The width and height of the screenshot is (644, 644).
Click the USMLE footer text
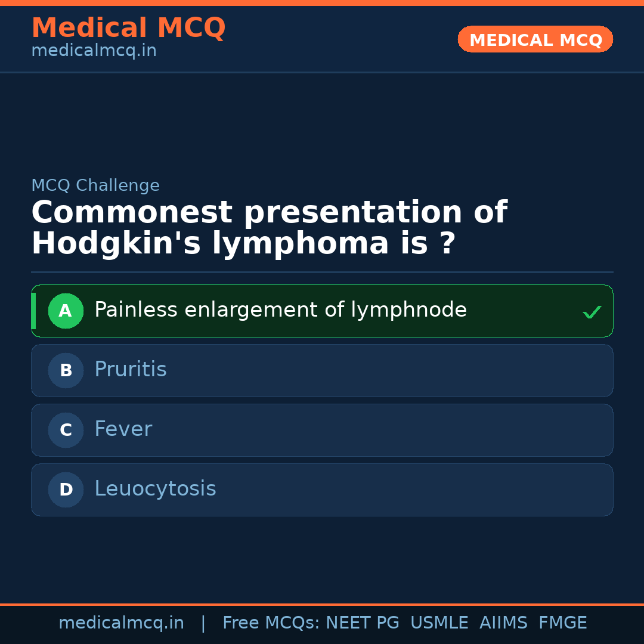[x=439, y=623]
